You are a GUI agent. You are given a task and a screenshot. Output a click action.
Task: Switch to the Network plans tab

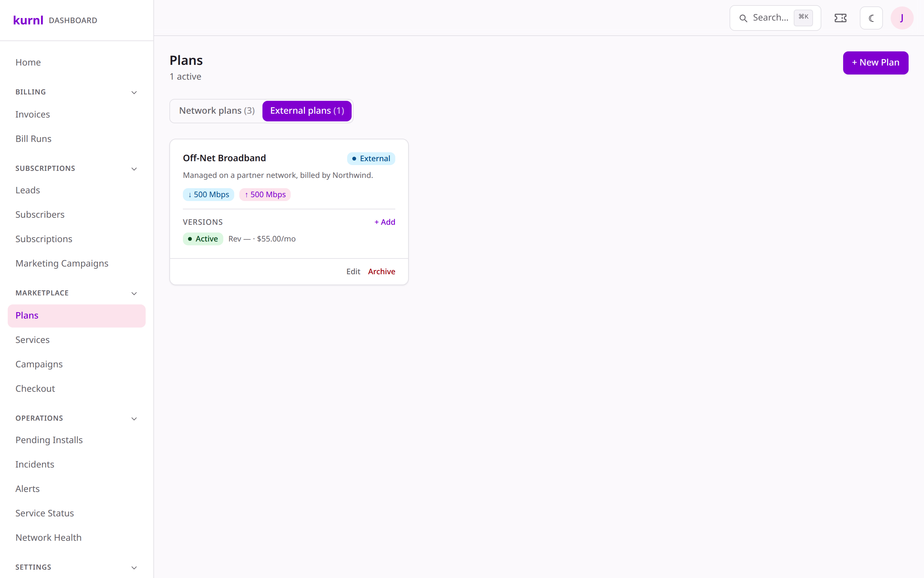[x=217, y=111]
